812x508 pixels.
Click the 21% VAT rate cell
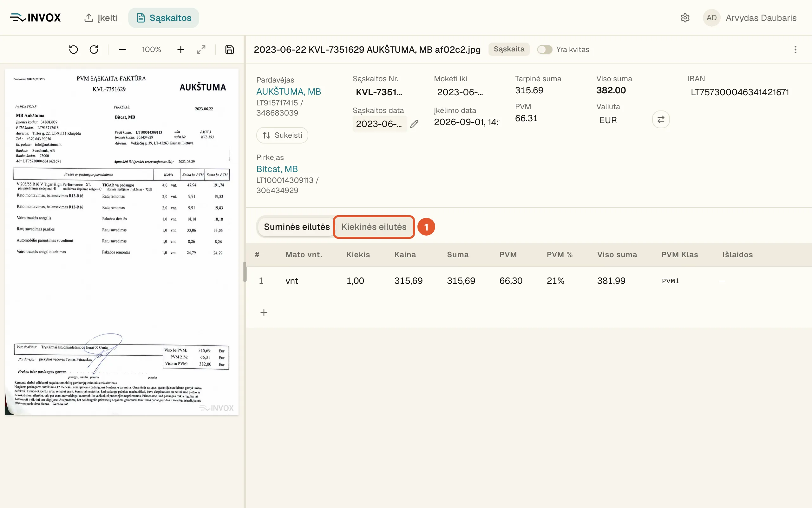point(555,281)
